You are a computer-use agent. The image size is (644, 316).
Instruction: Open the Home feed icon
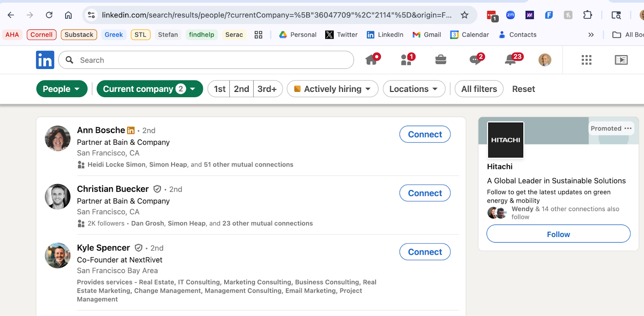[x=372, y=60]
